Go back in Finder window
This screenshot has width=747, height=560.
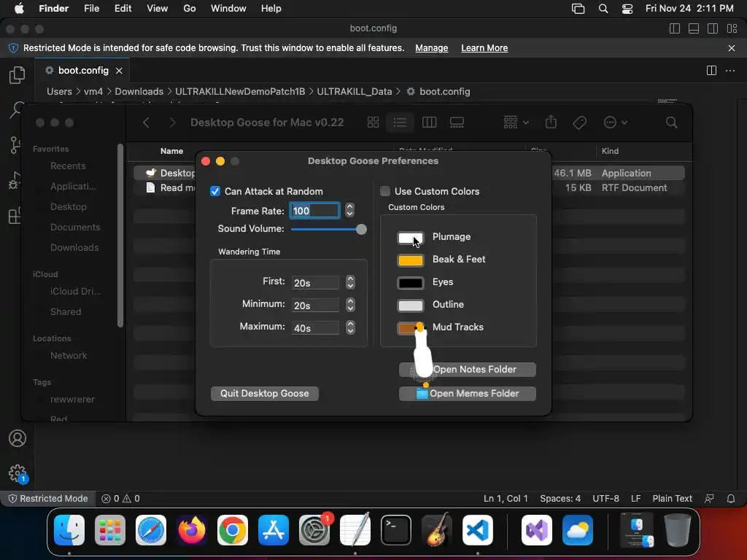click(x=146, y=122)
